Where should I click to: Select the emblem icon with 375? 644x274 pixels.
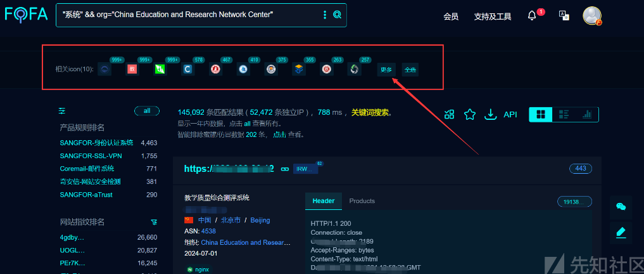tap(271, 70)
